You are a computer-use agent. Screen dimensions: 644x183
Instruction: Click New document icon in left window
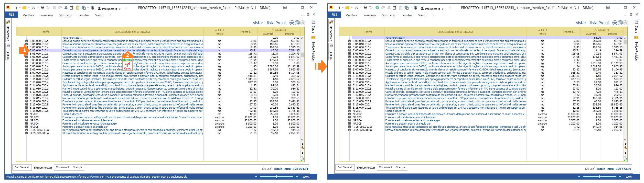pos(15,8)
